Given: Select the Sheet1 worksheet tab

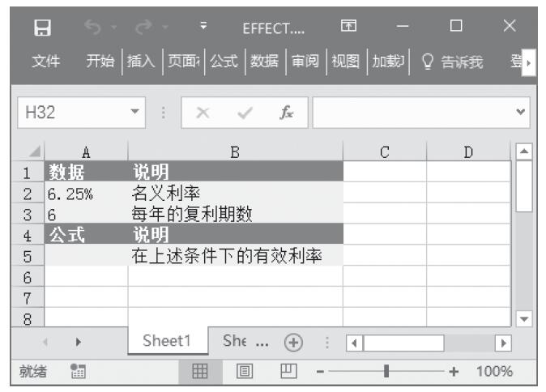Looking at the screenshot, I should [167, 341].
